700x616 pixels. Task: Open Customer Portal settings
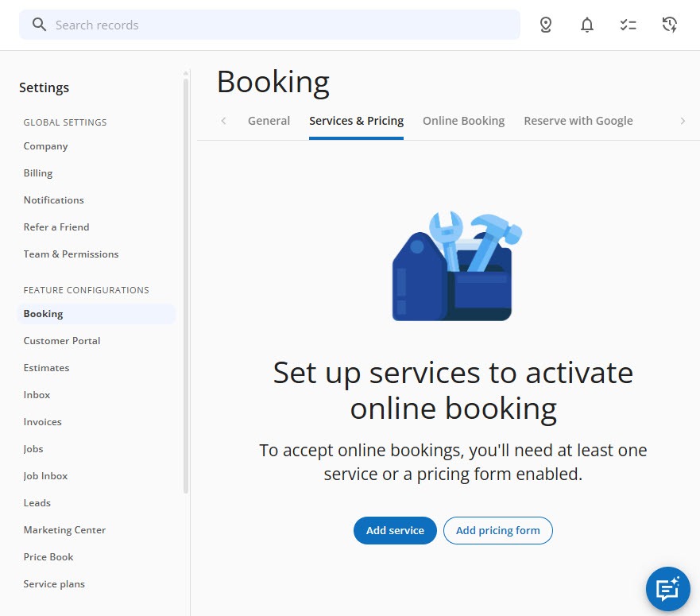point(62,341)
